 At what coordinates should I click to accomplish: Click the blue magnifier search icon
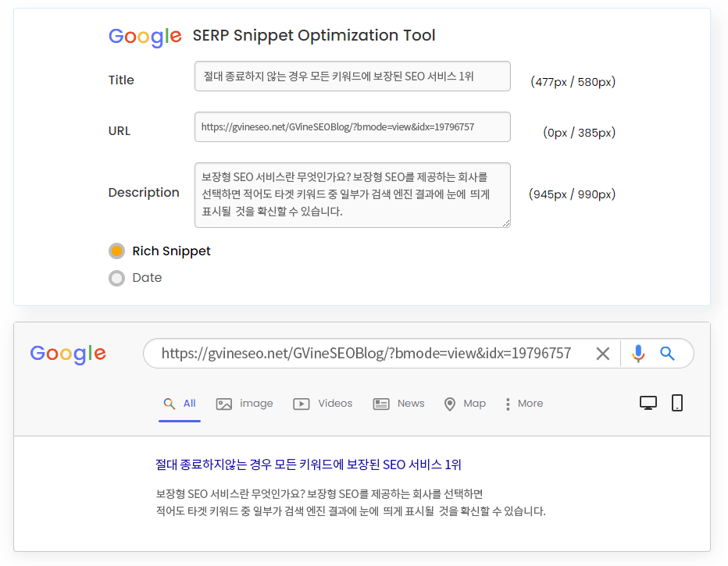[667, 354]
